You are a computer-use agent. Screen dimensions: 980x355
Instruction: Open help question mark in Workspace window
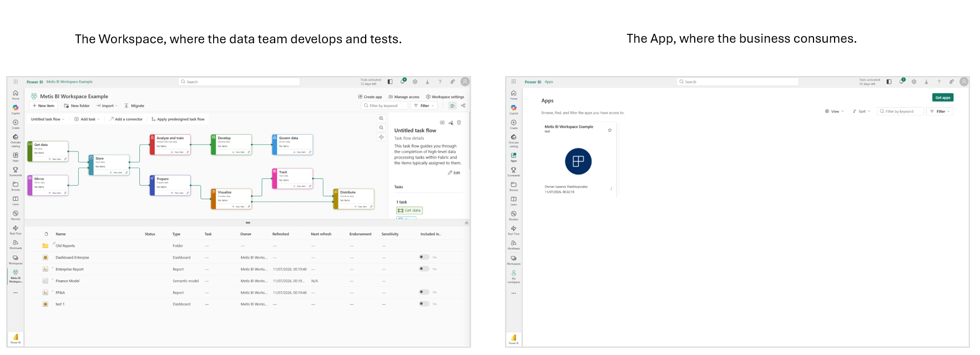pyautogui.click(x=440, y=82)
